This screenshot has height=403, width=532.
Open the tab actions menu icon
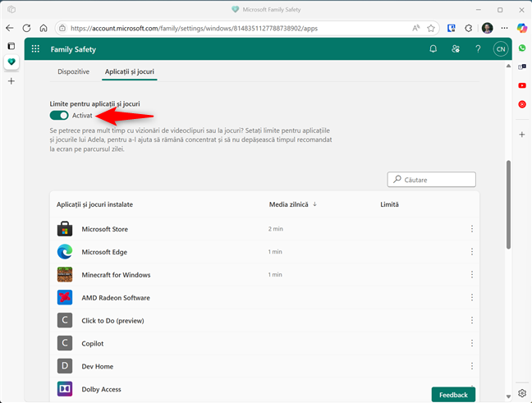pyautogui.click(x=11, y=46)
